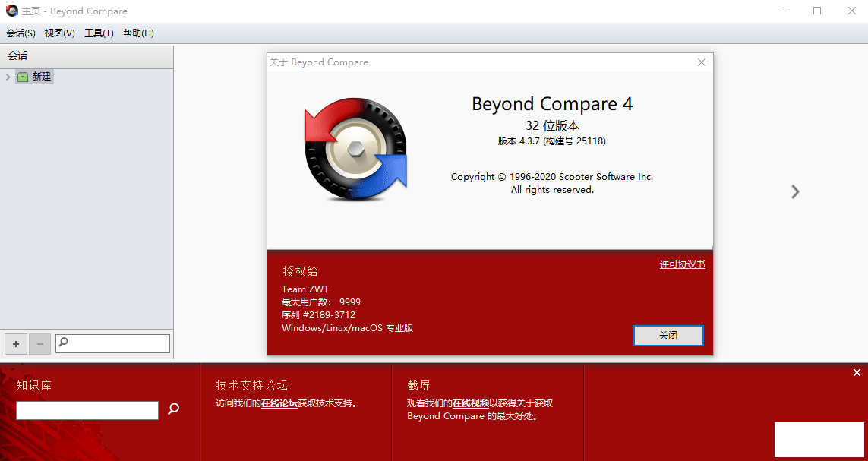868x461 pixels.
Task: Focus the session search field
Action: [113, 343]
